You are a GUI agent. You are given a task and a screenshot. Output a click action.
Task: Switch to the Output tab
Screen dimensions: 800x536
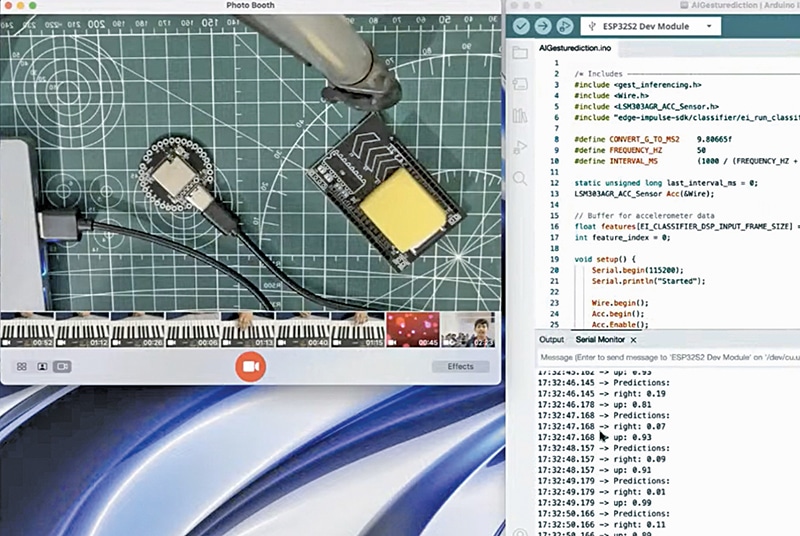click(x=551, y=340)
